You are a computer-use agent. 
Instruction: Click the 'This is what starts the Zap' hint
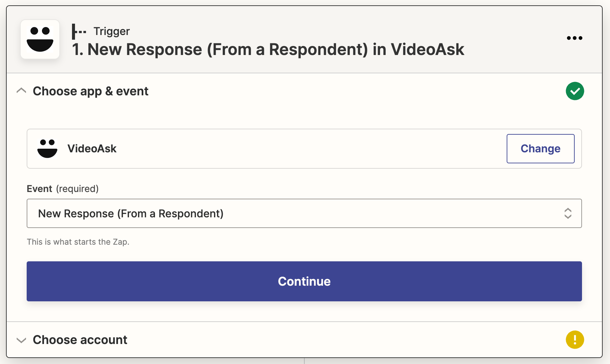78,242
